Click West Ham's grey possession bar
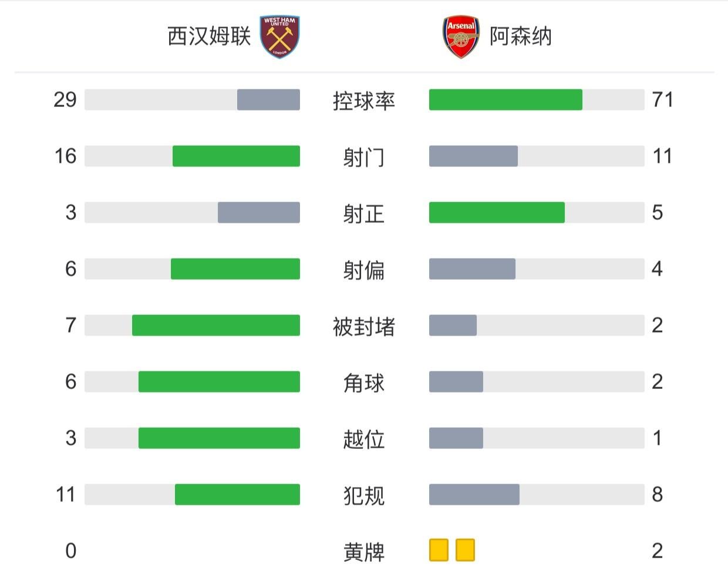Viewport: 728px width, 574px height. [x=268, y=100]
